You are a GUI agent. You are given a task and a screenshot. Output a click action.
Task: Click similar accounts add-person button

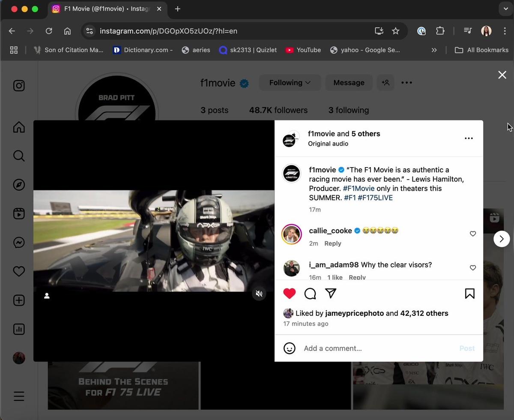coord(385,83)
